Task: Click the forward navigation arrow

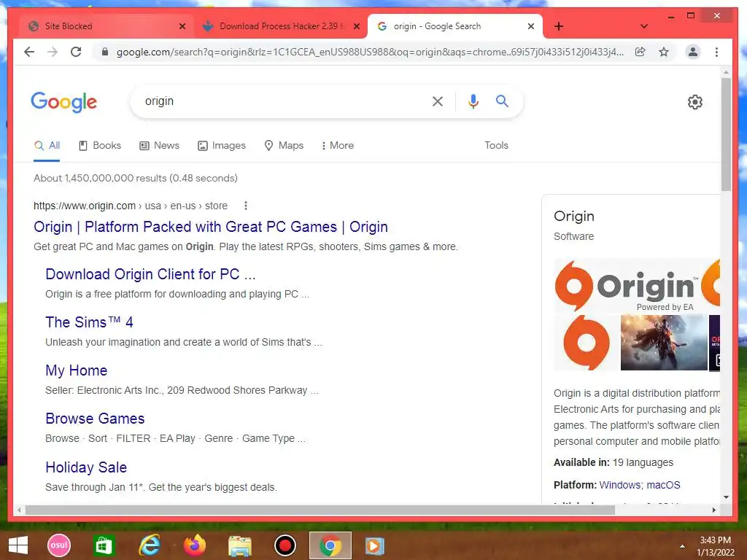Action: coord(53,52)
